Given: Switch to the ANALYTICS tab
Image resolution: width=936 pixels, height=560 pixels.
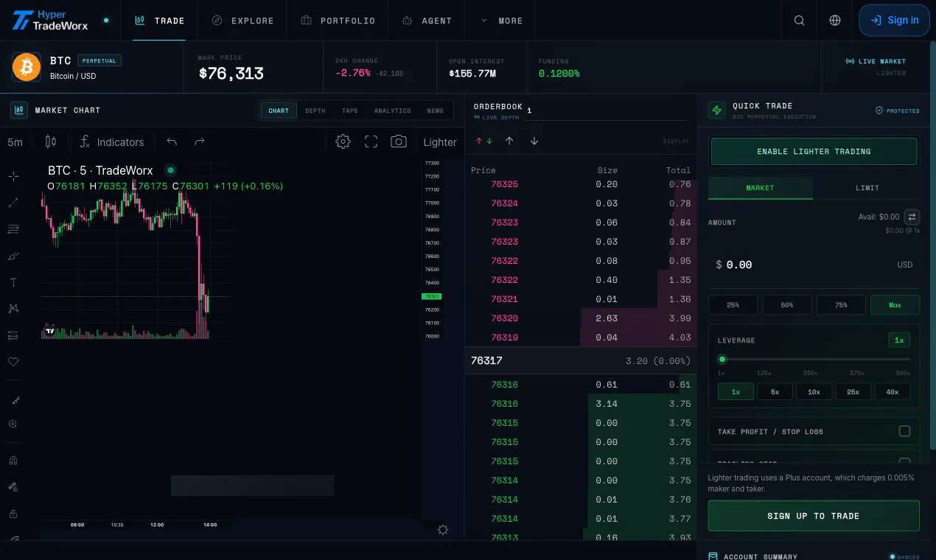Looking at the screenshot, I should (x=392, y=111).
